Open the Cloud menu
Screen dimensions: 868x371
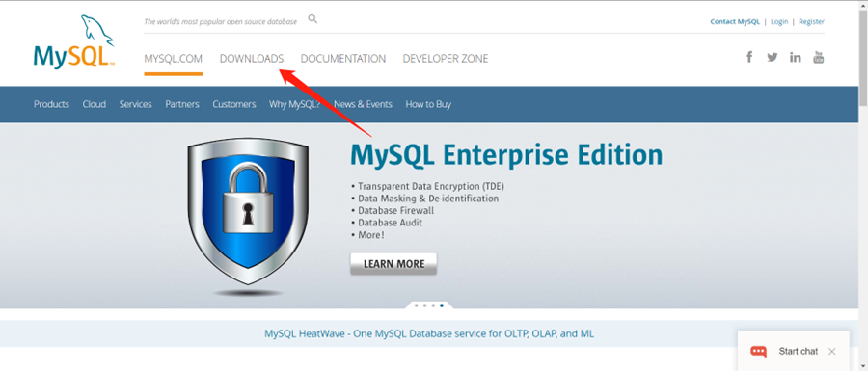[x=95, y=104]
